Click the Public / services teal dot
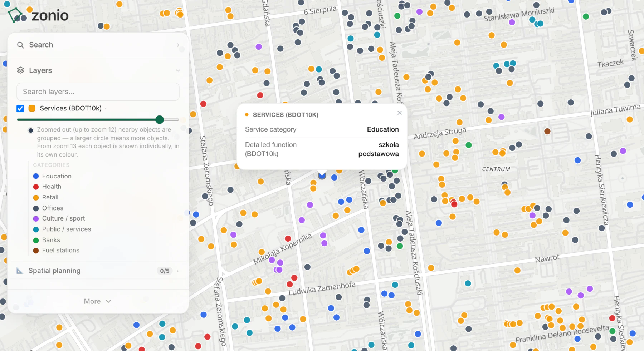The image size is (644, 351). pyautogui.click(x=36, y=229)
